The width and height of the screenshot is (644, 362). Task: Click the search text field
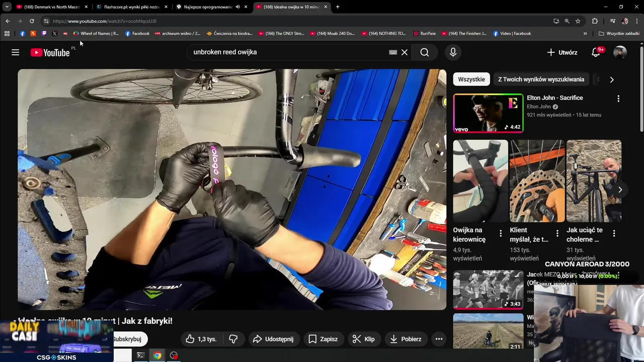[289, 52]
